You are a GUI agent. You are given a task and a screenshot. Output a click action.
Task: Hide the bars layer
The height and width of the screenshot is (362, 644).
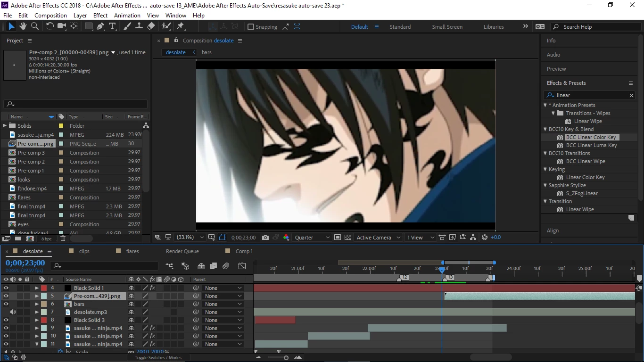6,304
